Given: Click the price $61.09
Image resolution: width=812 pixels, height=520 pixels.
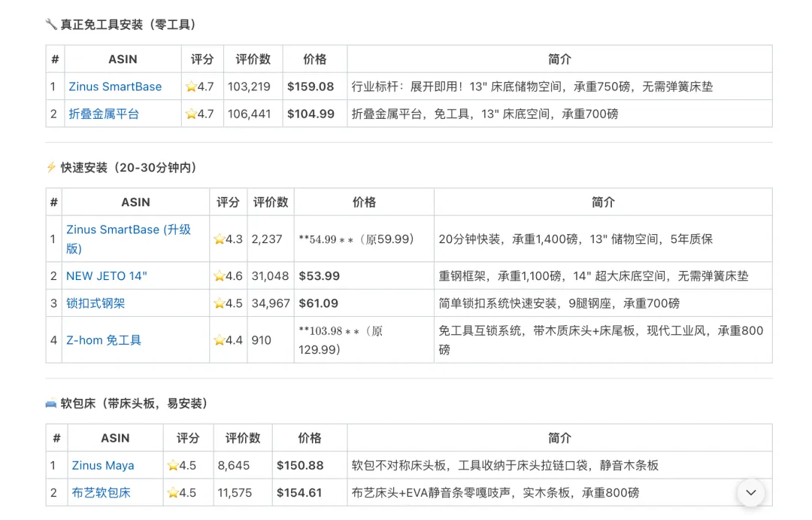Looking at the screenshot, I should tap(319, 303).
